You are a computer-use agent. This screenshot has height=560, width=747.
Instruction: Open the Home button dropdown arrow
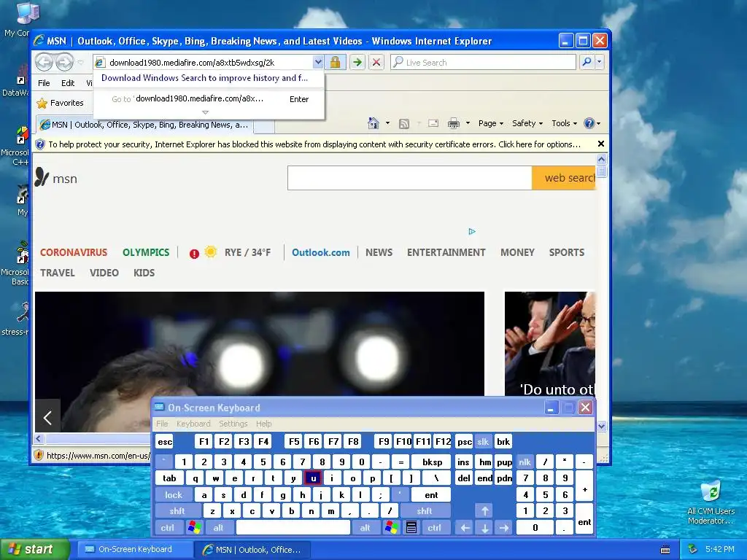pyautogui.click(x=387, y=123)
